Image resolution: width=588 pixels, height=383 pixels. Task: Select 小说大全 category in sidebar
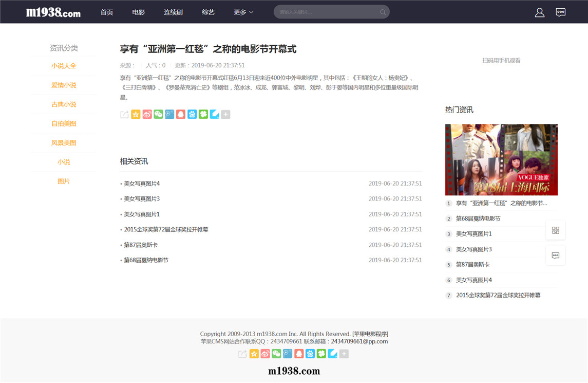click(64, 66)
